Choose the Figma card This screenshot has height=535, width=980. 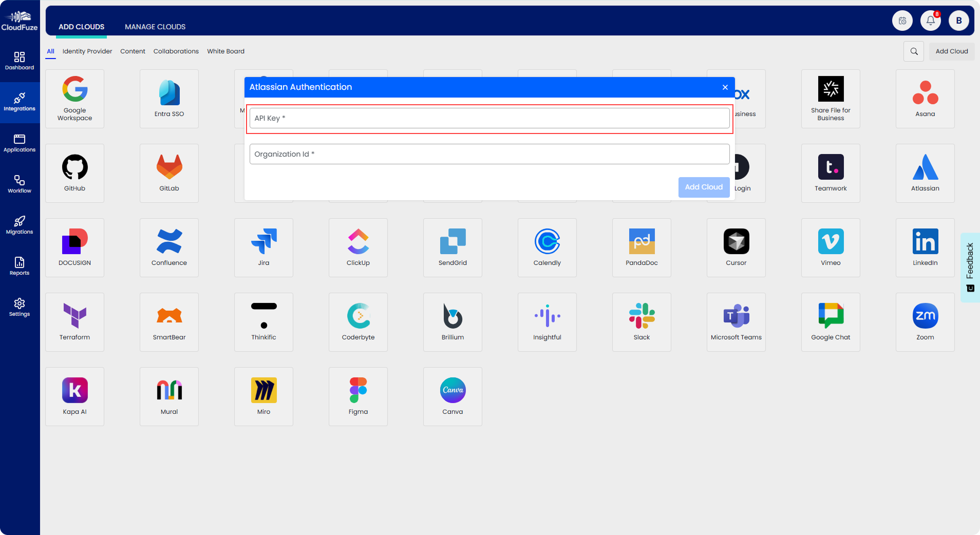358,396
